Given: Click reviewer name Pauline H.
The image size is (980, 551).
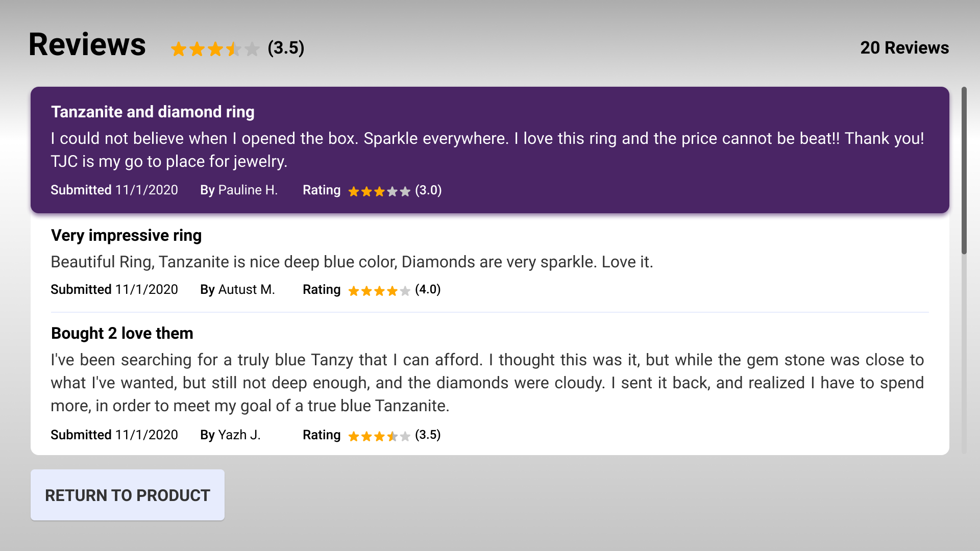Looking at the screenshot, I should coord(248,190).
